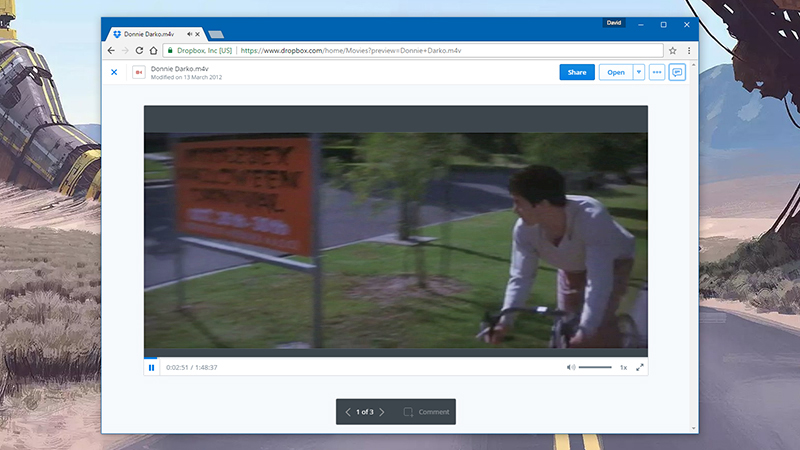View the site security lock info
The width and height of the screenshot is (800, 450).
coord(170,51)
